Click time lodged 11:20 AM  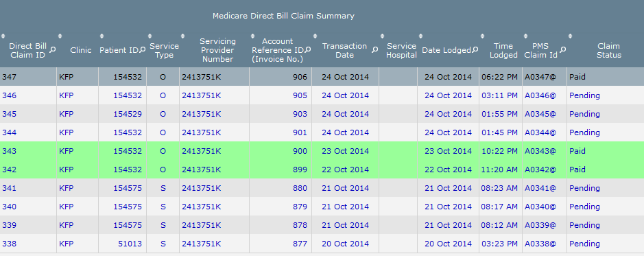(499, 170)
